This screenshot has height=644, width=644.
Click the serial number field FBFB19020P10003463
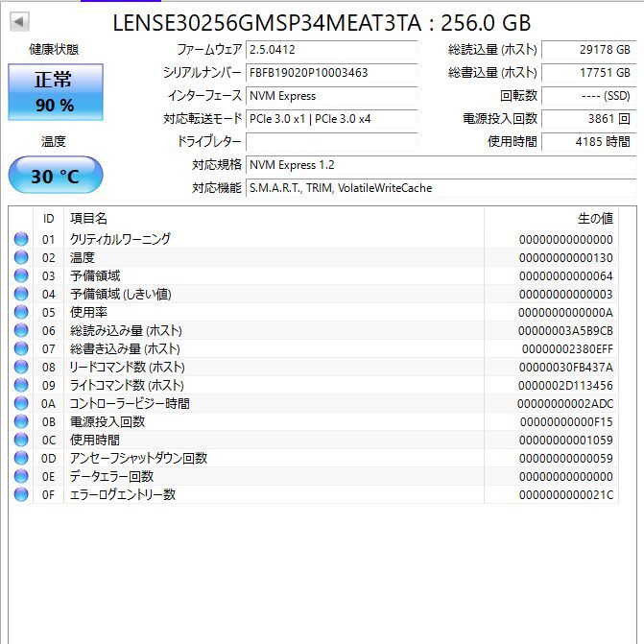click(x=332, y=73)
